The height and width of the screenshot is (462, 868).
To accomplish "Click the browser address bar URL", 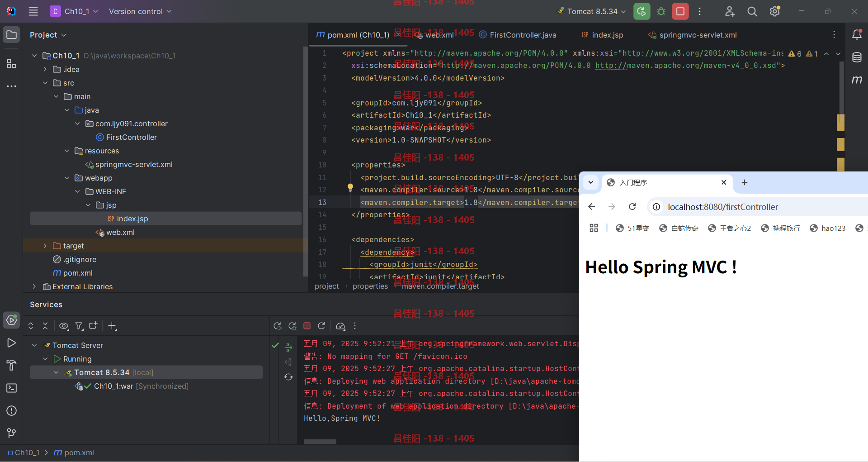I will point(723,207).
